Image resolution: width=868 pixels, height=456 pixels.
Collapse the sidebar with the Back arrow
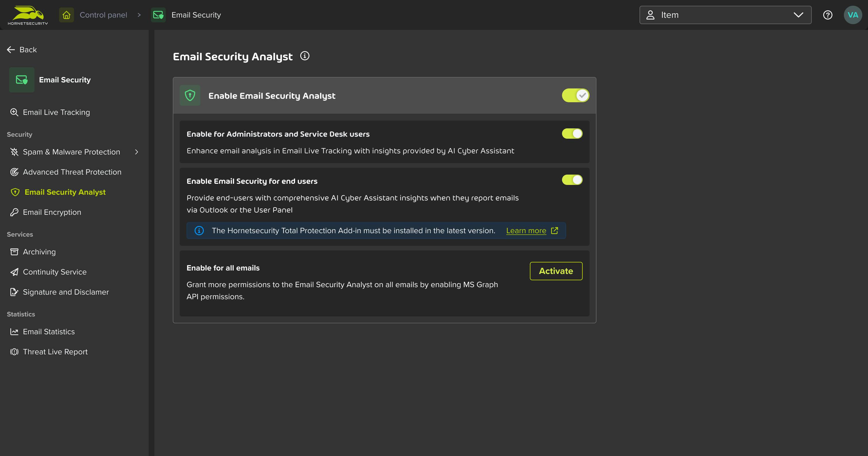point(11,50)
